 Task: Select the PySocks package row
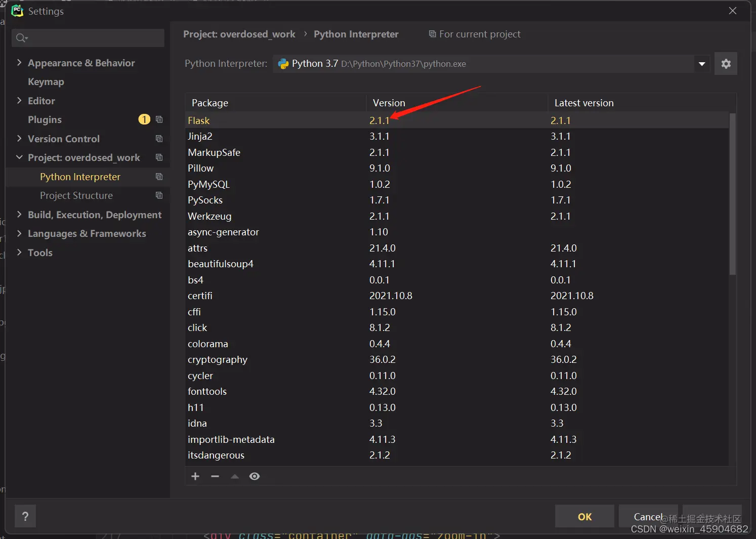[x=457, y=200]
